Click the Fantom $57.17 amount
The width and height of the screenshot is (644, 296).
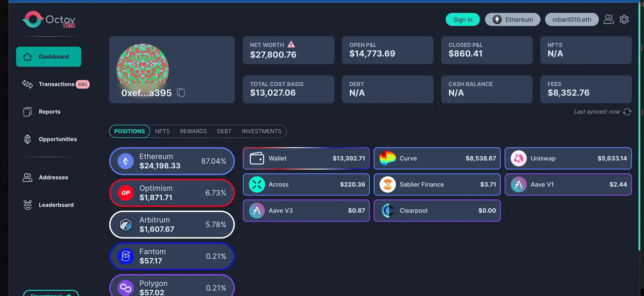coord(151,261)
